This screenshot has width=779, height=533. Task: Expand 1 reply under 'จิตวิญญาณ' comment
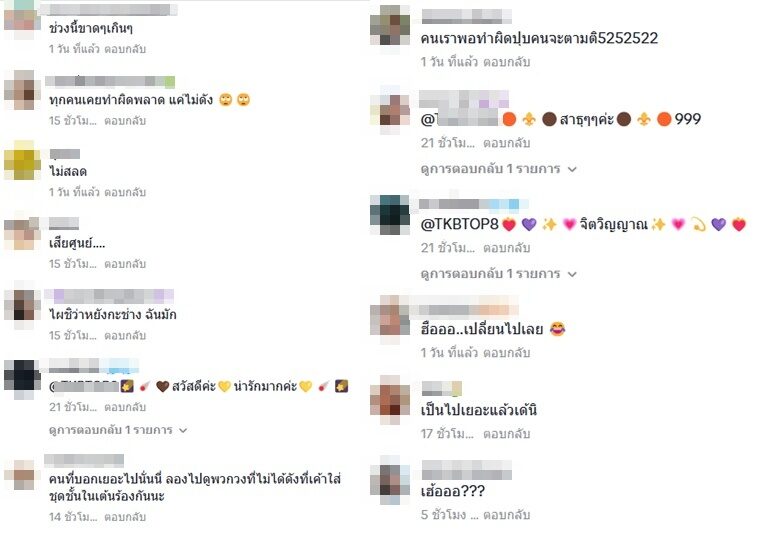pos(498,274)
